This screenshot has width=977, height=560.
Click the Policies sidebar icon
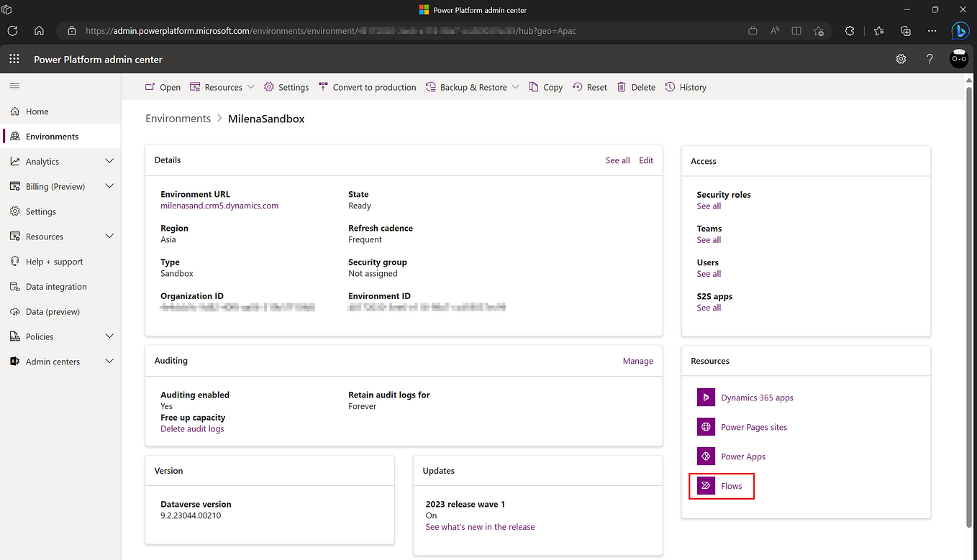15,336
